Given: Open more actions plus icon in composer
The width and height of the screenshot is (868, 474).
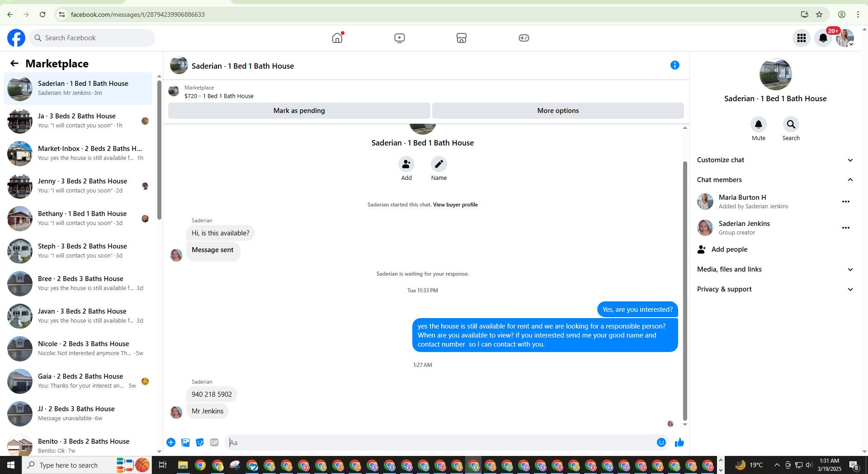Looking at the screenshot, I should (x=171, y=442).
